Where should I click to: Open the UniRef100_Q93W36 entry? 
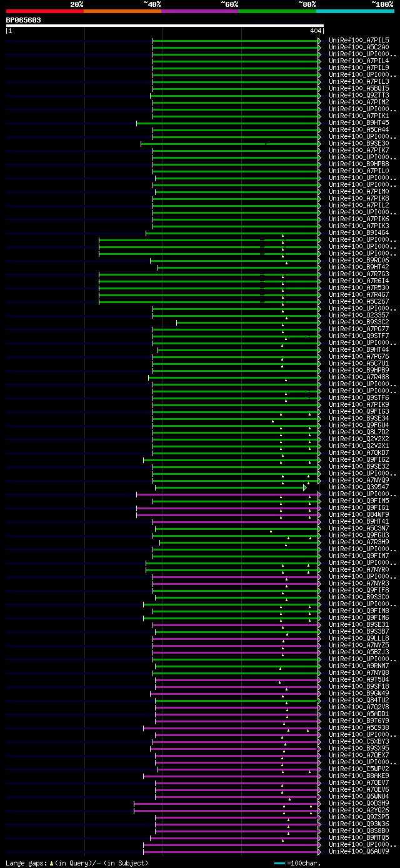[359, 824]
